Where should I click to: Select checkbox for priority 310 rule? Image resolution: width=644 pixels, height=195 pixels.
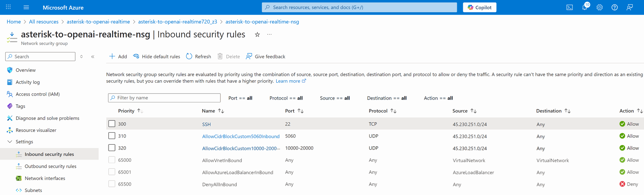pos(112,136)
